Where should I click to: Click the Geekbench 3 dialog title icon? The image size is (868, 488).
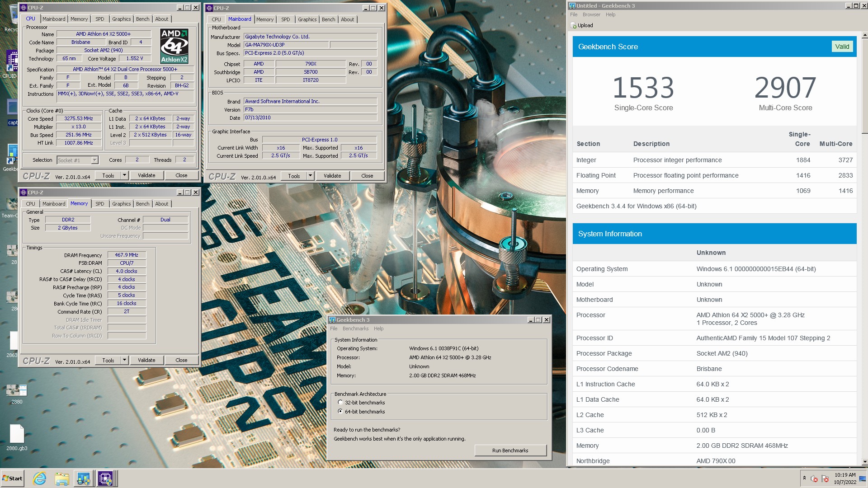332,320
